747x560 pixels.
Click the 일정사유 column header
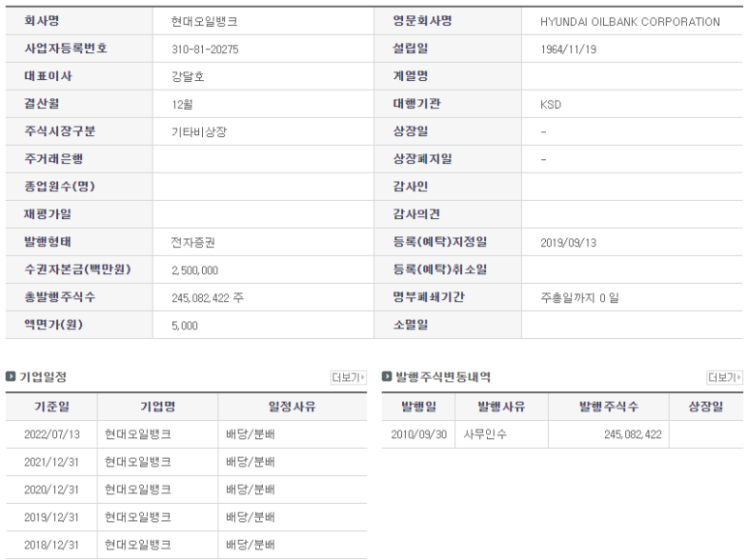point(292,406)
